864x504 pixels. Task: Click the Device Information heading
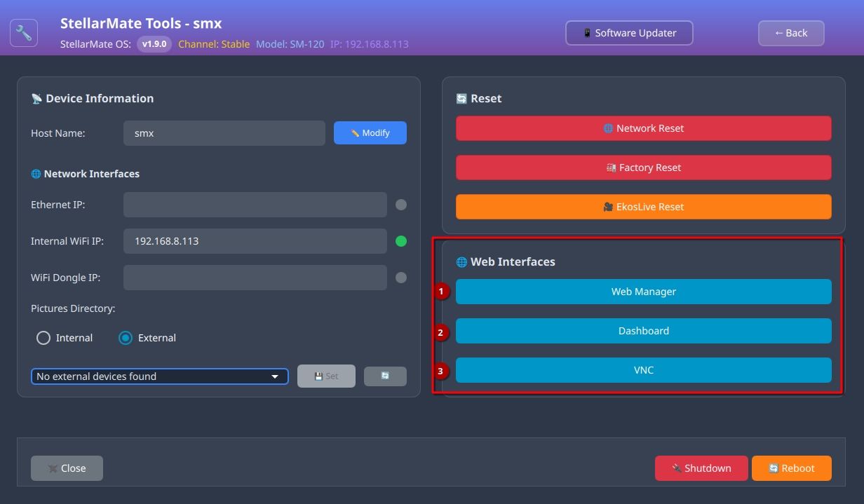[93, 99]
